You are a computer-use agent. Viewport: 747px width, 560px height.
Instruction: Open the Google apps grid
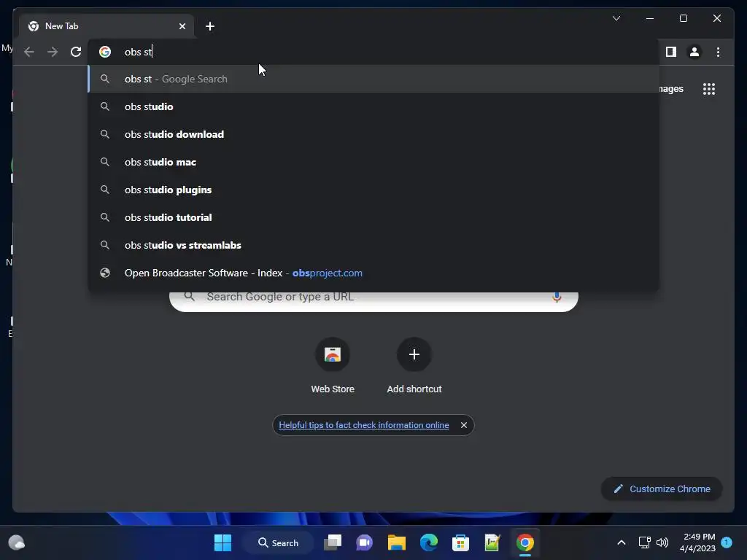click(709, 89)
